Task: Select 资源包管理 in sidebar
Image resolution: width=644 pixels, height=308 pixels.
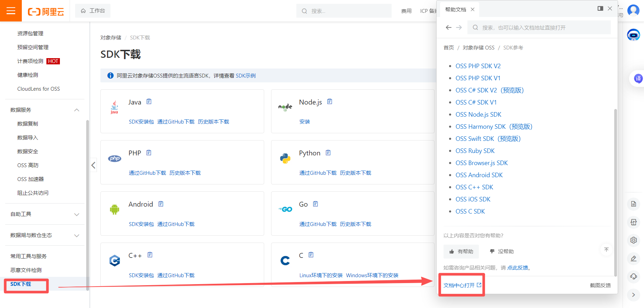Action: [x=30, y=33]
